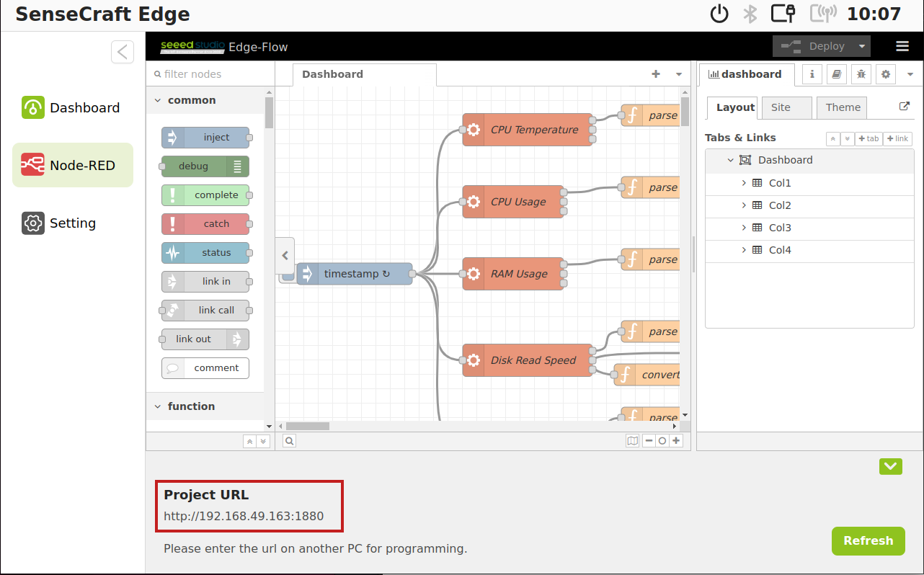The height and width of the screenshot is (575, 924).
Task: Open the Edge-Flow hamburger main menu
Action: (x=902, y=46)
